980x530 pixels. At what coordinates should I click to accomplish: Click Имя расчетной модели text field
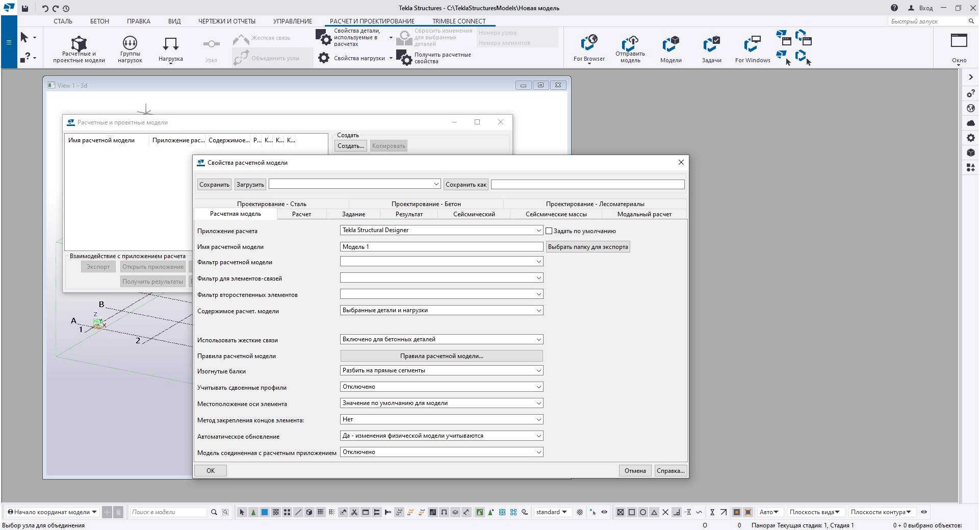442,247
